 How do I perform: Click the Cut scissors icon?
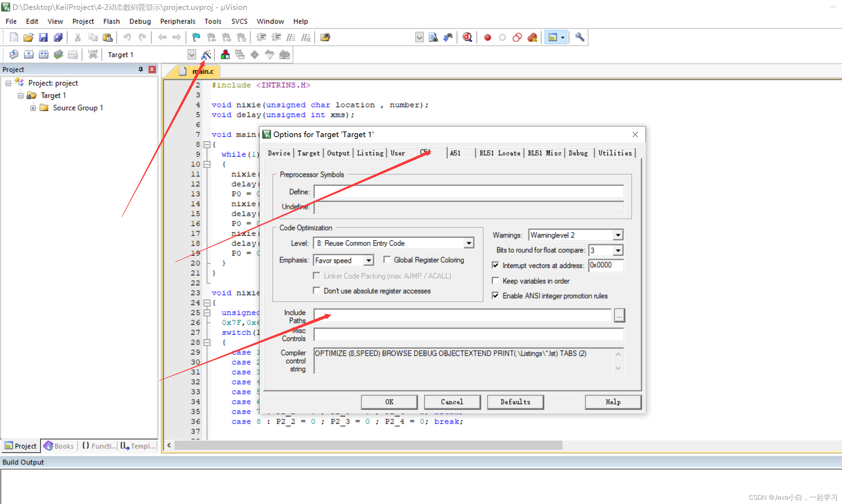click(x=77, y=37)
